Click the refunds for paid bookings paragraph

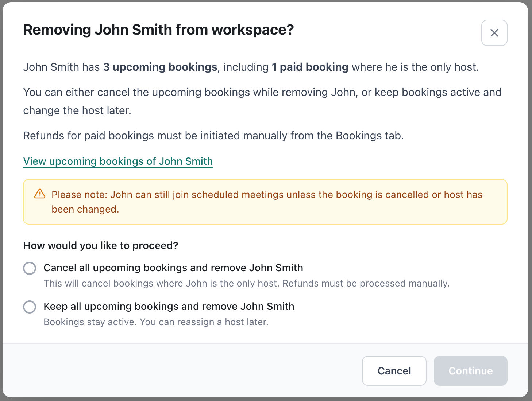[x=213, y=136]
